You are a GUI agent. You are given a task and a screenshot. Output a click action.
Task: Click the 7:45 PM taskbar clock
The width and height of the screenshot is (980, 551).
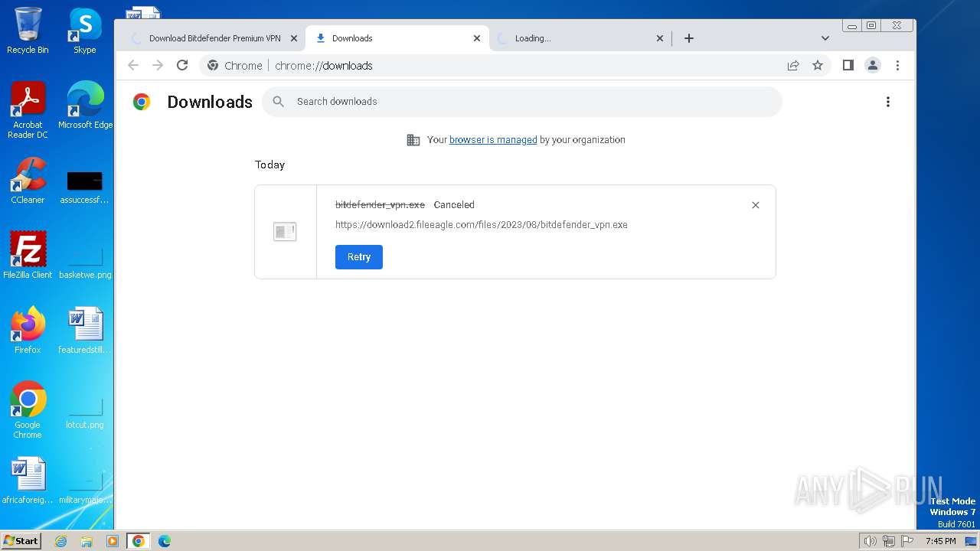[940, 541]
